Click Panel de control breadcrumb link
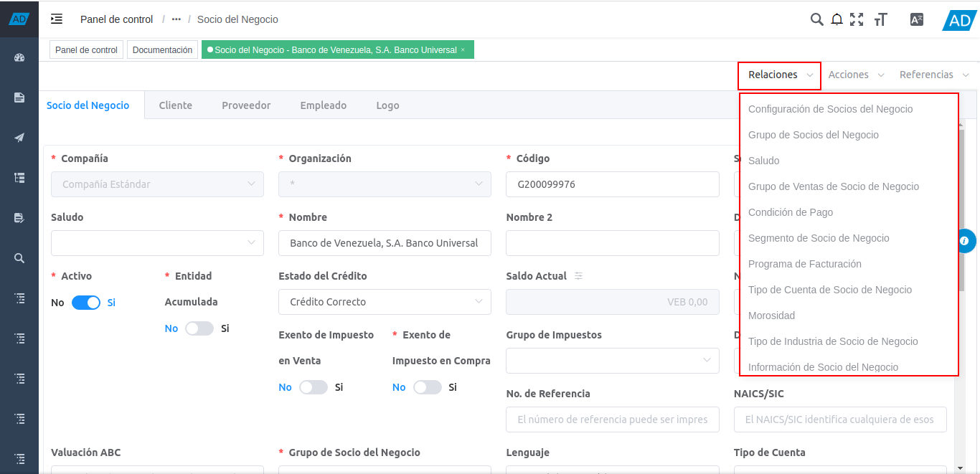The image size is (980, 474). tap(117, 19)
